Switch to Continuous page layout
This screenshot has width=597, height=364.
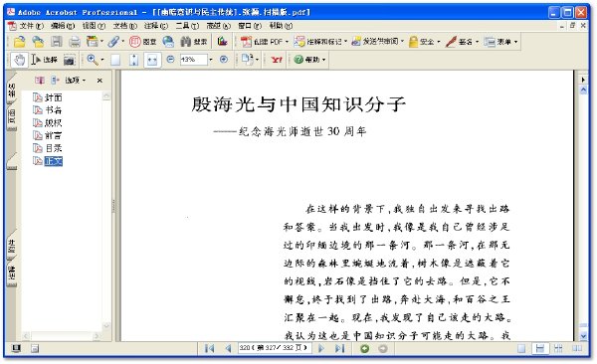[540, 348]
